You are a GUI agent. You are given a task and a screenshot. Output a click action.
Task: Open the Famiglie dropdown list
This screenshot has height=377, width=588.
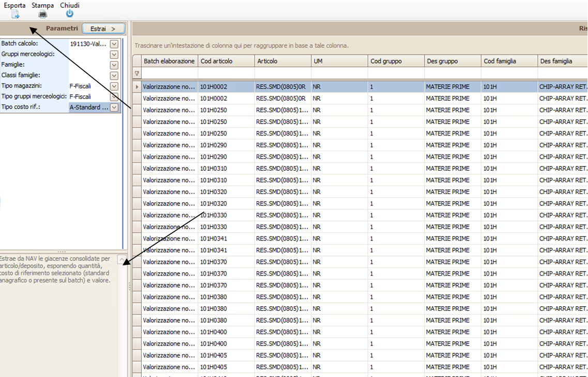click(x=114, y=65)
